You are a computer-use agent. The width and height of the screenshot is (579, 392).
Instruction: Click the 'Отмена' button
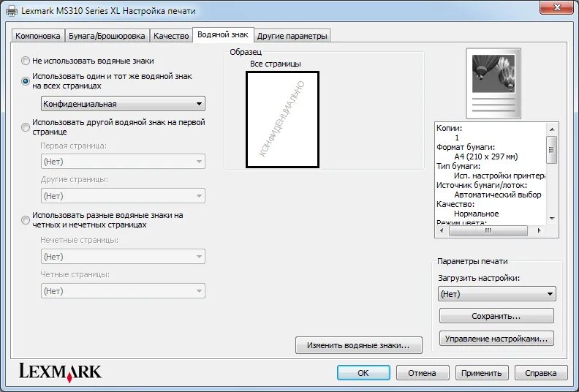tap(423, 373)
